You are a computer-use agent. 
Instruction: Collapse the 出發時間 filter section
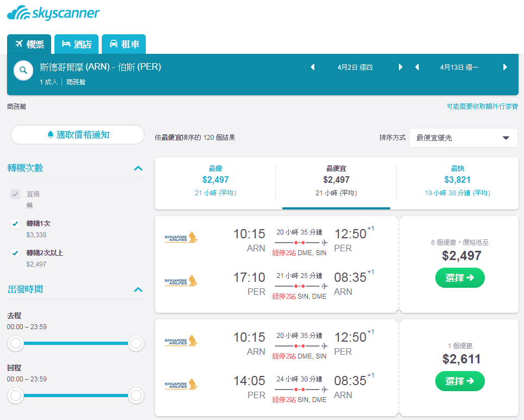coord(138,289)
